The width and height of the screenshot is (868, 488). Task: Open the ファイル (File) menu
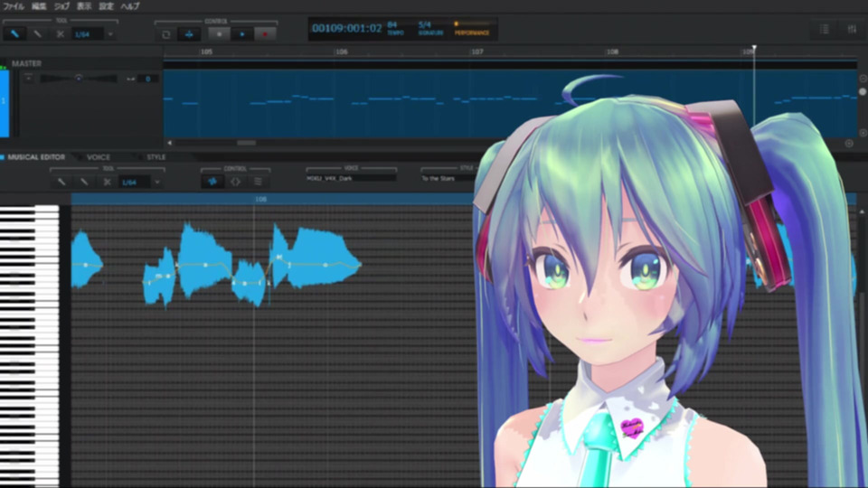click(x=14, y=6)
